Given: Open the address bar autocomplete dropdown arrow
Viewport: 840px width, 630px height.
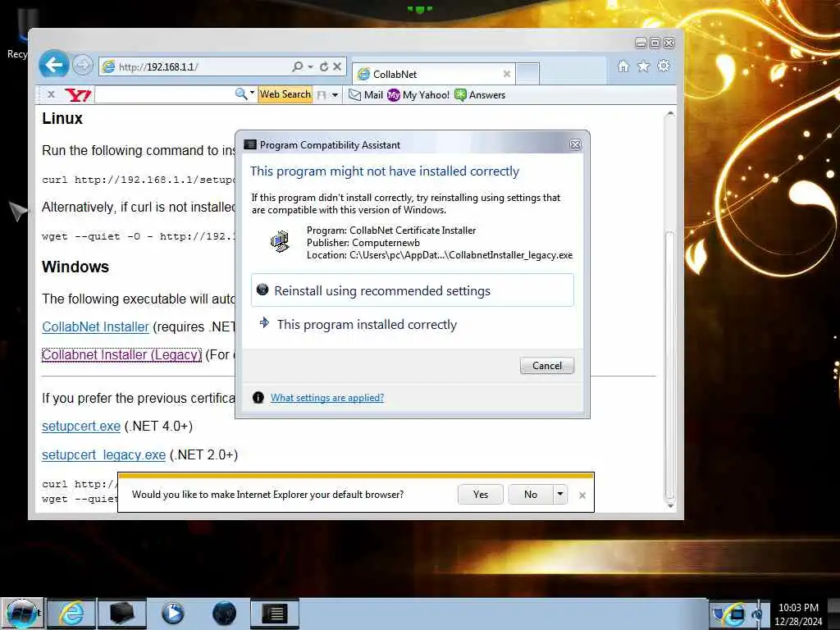Looking at the screenshot, I should click(x=311, y=66).
